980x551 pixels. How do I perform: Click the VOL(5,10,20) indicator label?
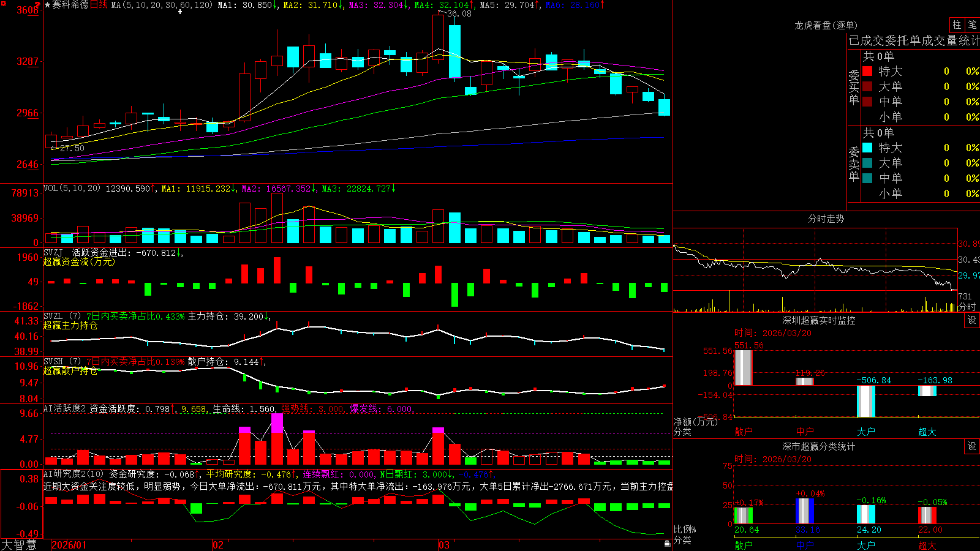point(72,189)
